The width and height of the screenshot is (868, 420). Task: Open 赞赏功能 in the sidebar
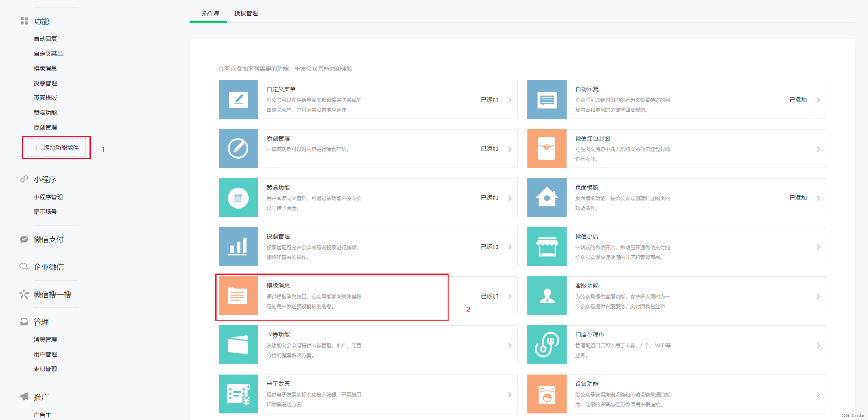(x=45, y=113)
